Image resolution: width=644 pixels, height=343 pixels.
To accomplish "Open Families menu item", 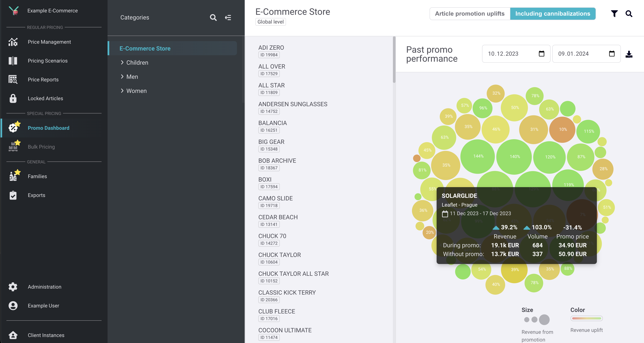I will [37, 176].
